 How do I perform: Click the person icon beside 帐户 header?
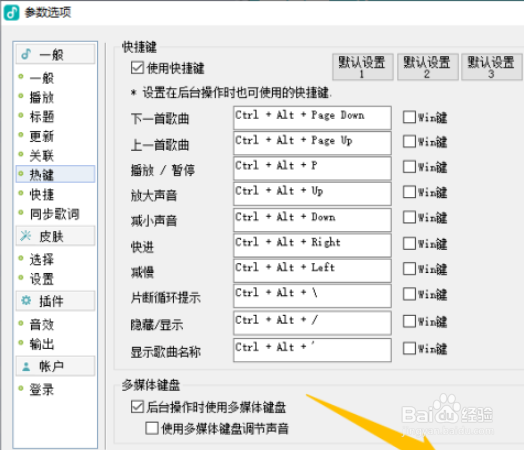[x=26, y=366]
